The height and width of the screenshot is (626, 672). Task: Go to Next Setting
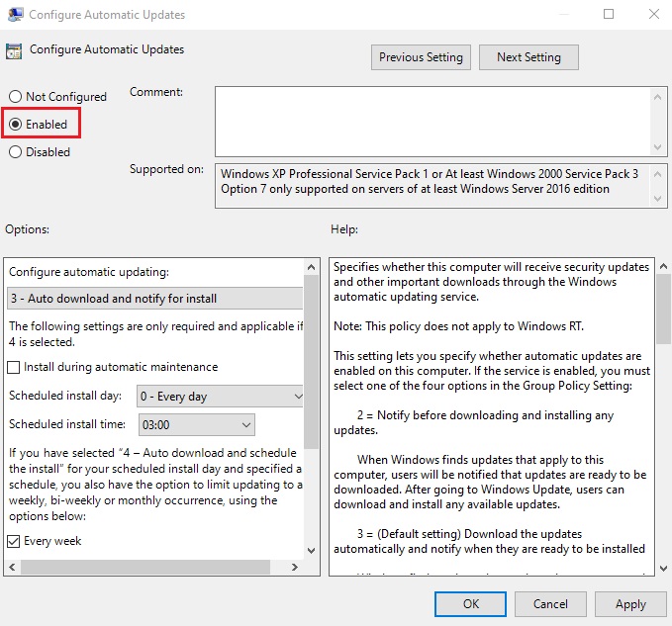[x=528, y=57]
